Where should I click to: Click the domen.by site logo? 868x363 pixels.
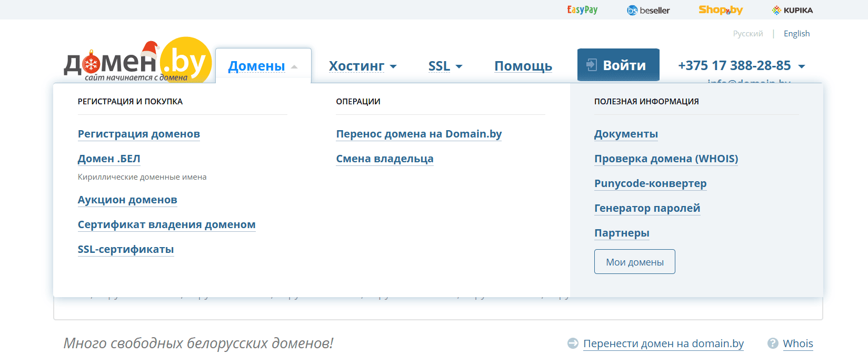pos(137,62)
